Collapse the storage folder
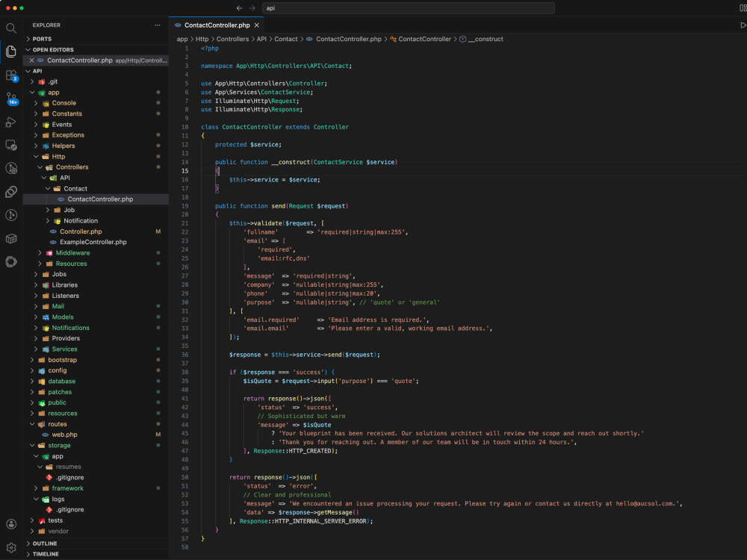The height and width of the screenshot is (560, 747). [96, 445]
